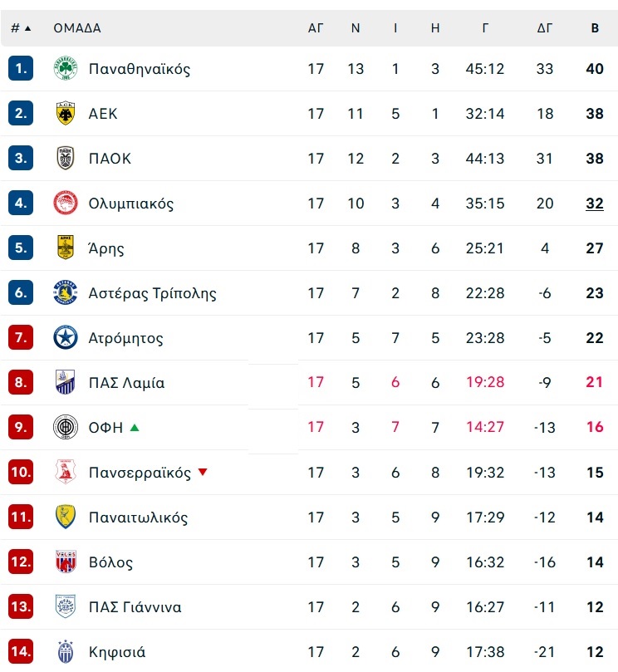
Task: Click the ΑΕΚ eagle crest icon
Action: point(65,114)
